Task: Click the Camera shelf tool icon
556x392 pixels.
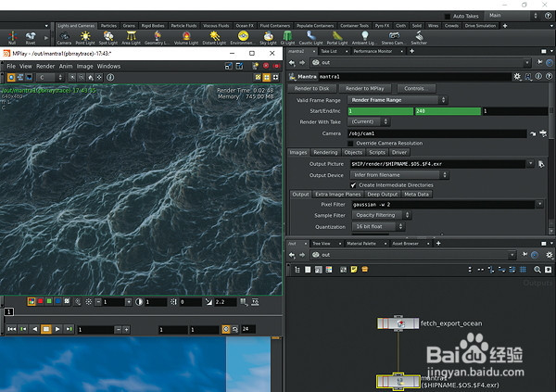Action: click(64, 36)
